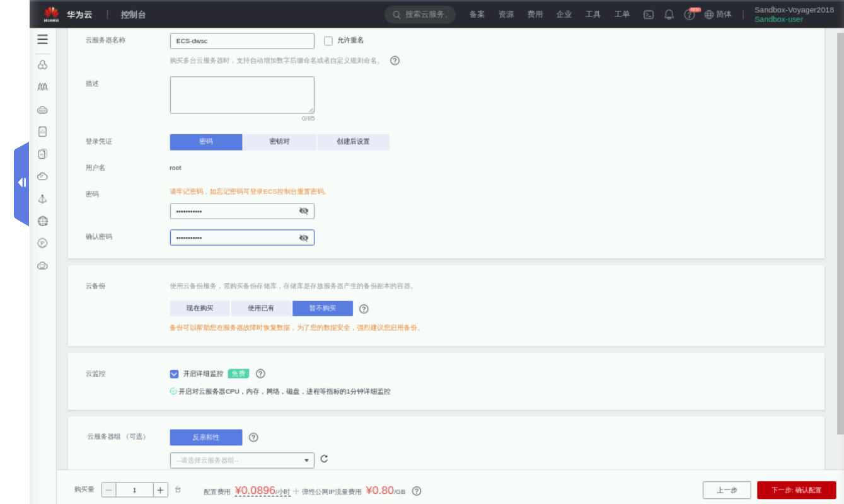Click the pyramid sidebar icon

[x=42, y=199]
